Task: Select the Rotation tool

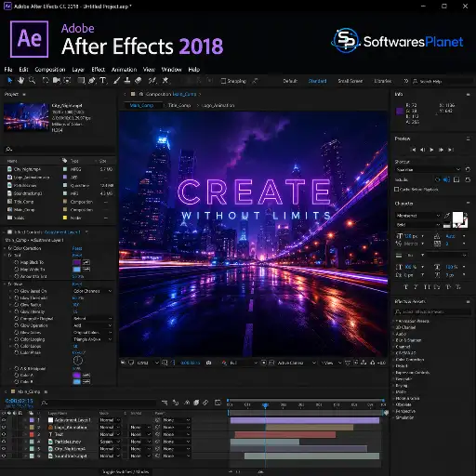Action: point(46,81)
